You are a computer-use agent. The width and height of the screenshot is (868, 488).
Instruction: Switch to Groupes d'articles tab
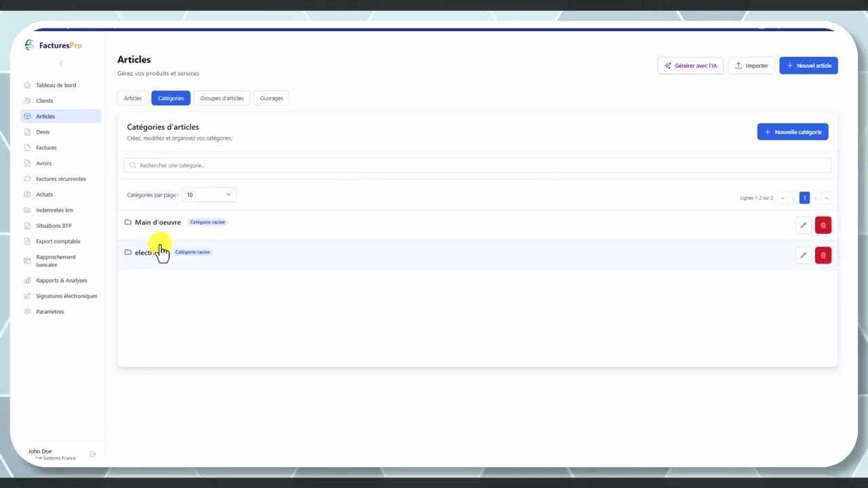(222, 98)
